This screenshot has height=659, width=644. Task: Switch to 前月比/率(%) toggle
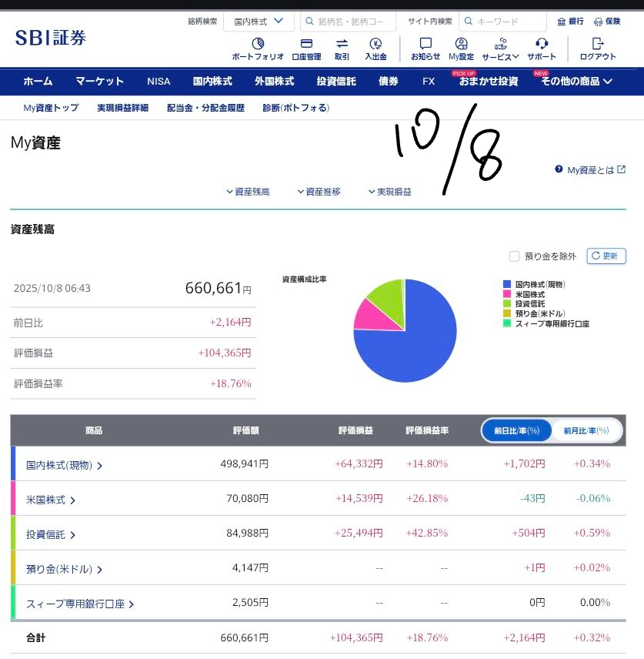[586, 430]
